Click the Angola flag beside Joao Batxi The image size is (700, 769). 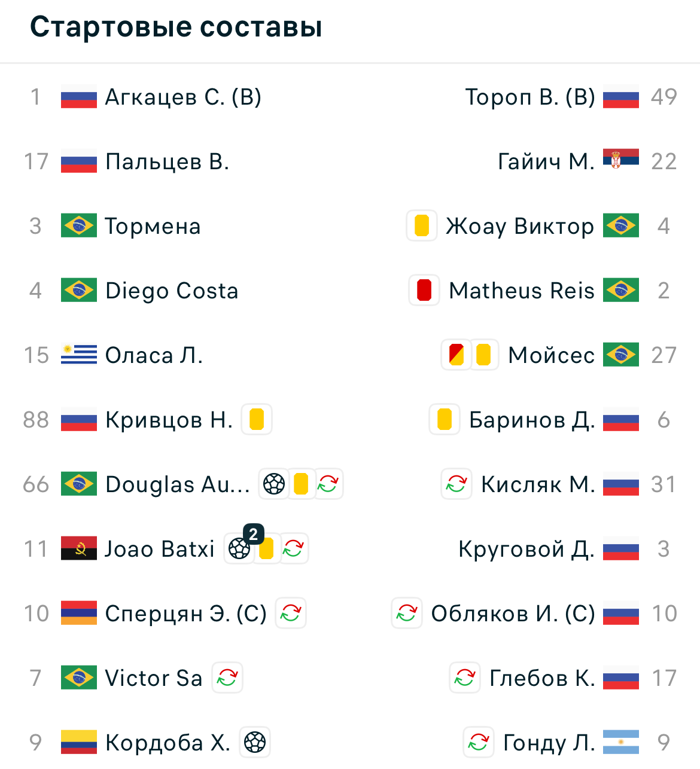[x=79, y=548]
